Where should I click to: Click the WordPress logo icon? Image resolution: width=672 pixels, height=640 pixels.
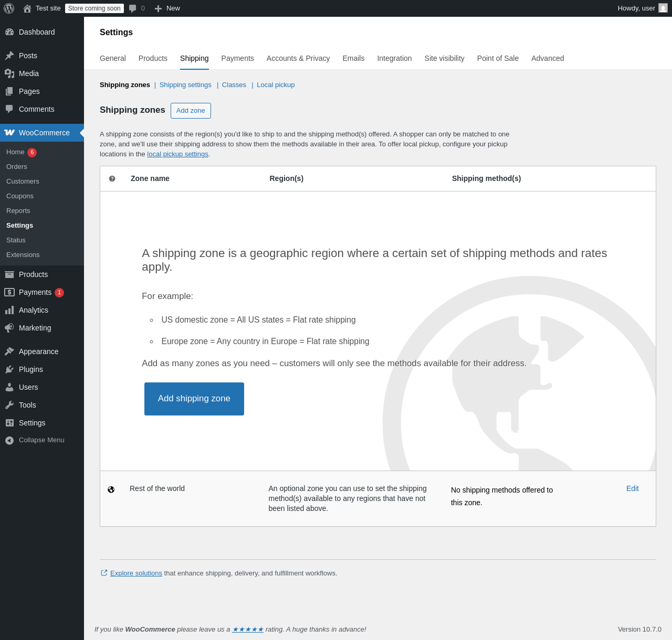(x=9, y=8)
